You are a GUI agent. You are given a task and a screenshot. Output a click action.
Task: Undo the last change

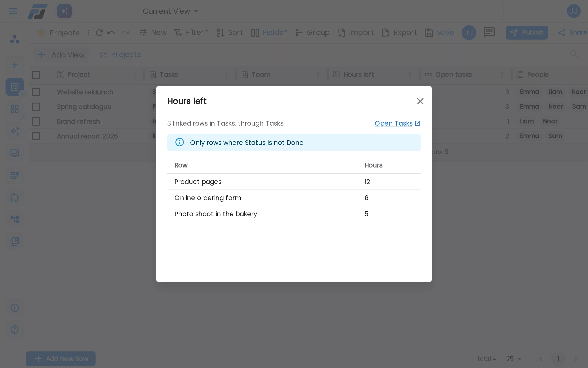pyautogui.click(x=111, y=33)
